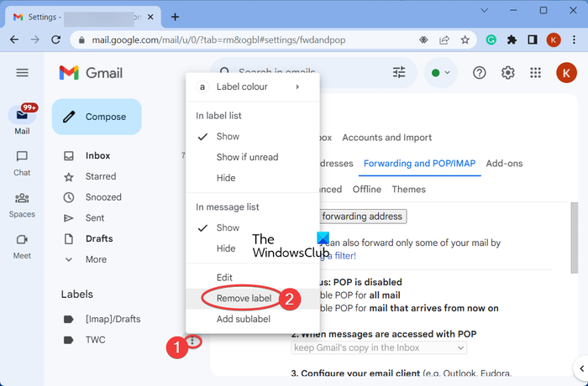Open the filter link
Viewport: 588px width, 386px height.
click(338, 256)
